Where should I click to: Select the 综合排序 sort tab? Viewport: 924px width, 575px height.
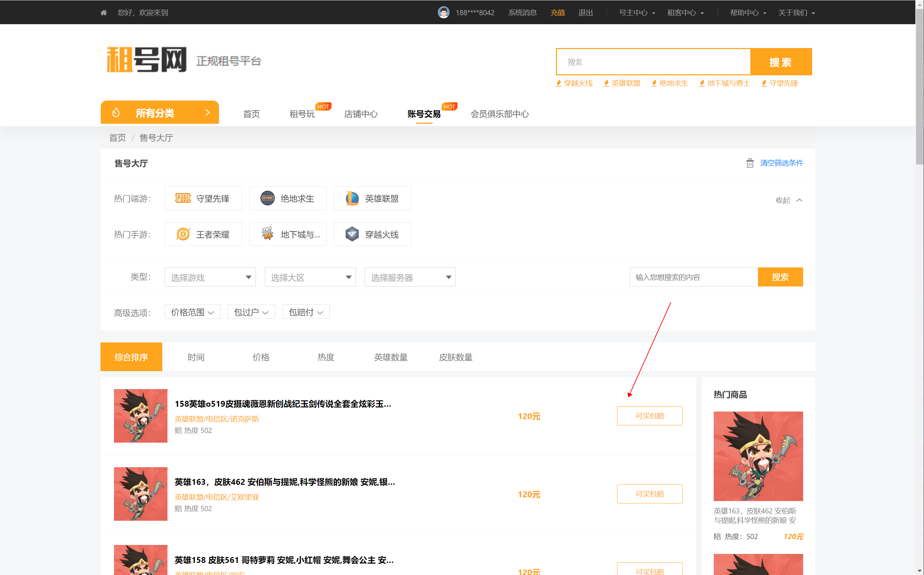click(131, 357)
